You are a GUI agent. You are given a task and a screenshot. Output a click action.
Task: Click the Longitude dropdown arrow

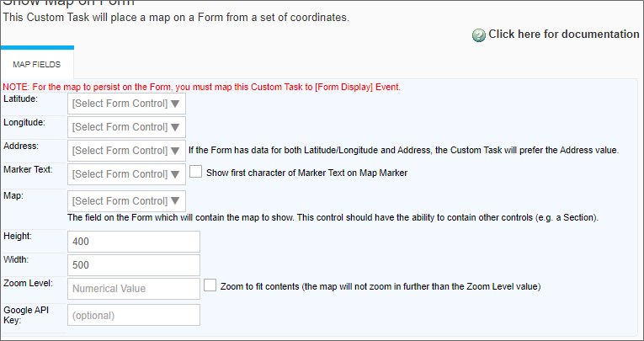175,127
